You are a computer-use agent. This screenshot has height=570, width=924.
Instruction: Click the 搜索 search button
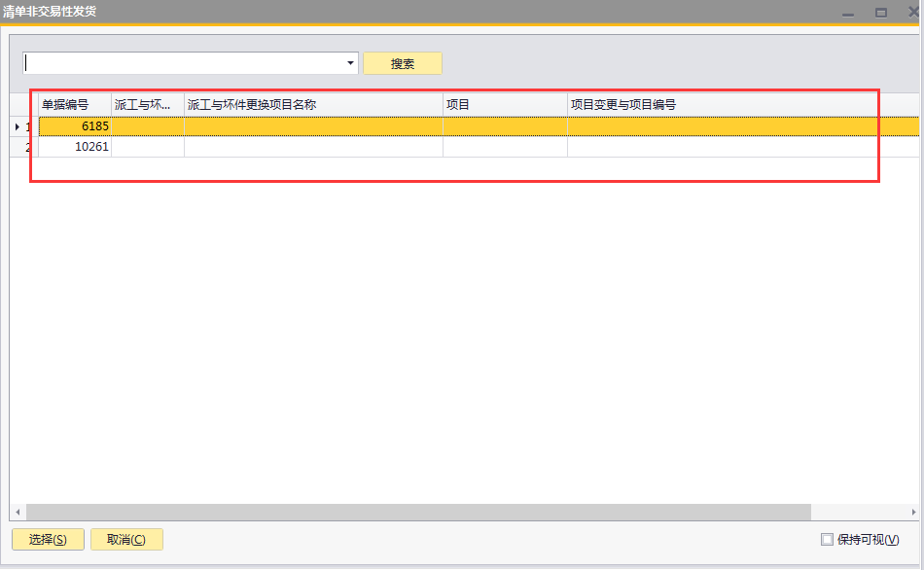point(402,63)
